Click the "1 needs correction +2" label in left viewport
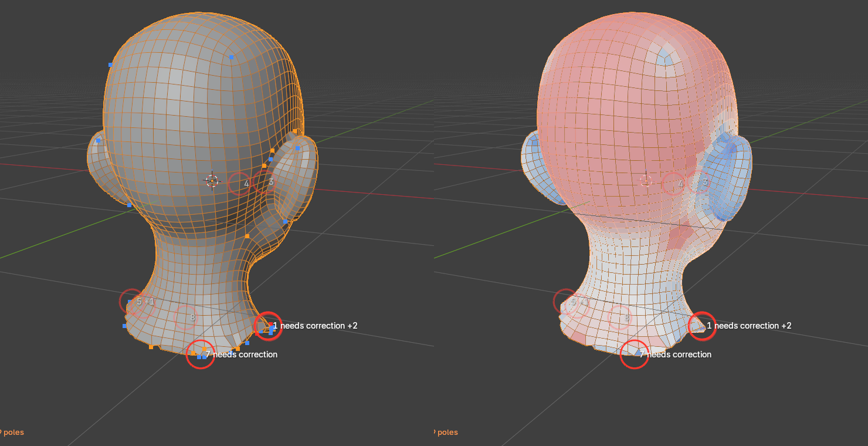 coord(315,326)
